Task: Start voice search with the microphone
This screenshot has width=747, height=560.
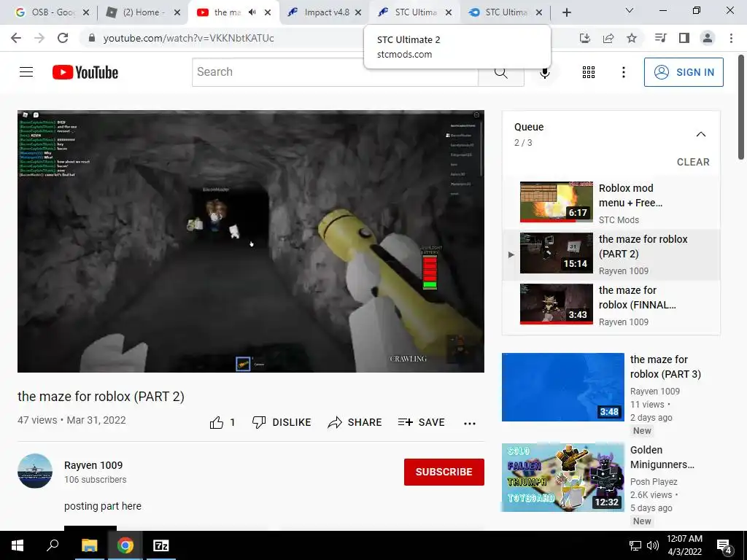Action: [544, 72]
